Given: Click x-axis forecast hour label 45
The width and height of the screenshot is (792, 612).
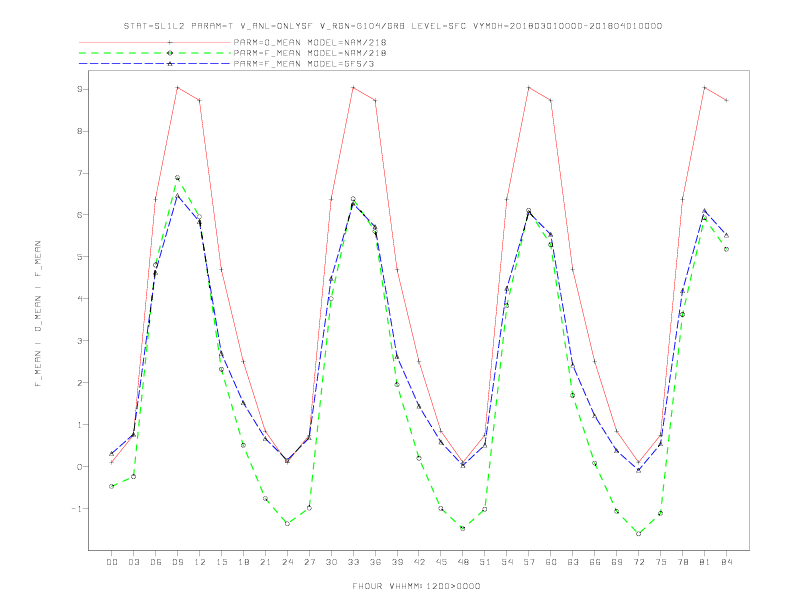Looking at the screenshot, I should tap(441, 562).
